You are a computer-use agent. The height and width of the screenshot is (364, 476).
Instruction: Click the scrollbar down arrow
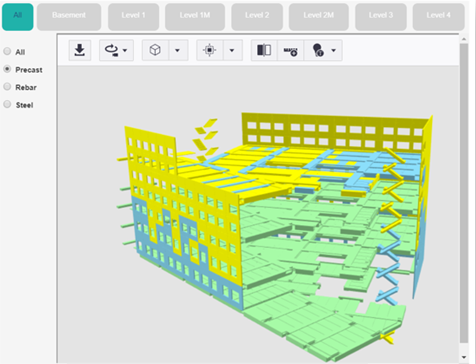[464, 357]
